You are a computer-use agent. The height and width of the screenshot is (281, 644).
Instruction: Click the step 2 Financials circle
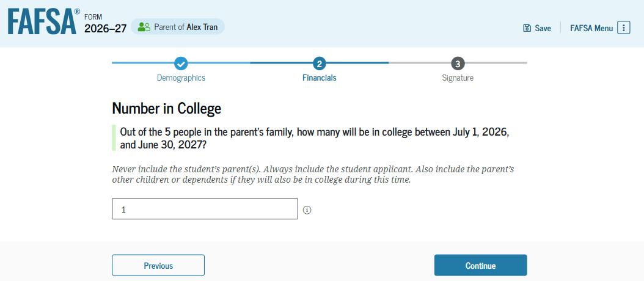(319, 63)
